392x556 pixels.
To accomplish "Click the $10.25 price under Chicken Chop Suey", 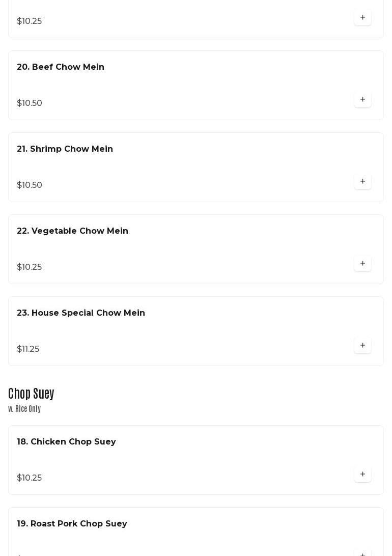I will coord(30,478).
